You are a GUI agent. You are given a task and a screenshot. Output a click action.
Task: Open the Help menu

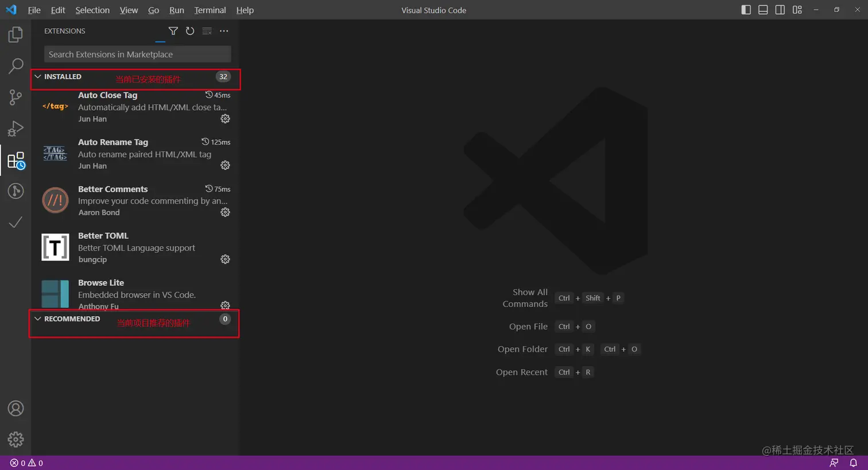coord(245,10)
